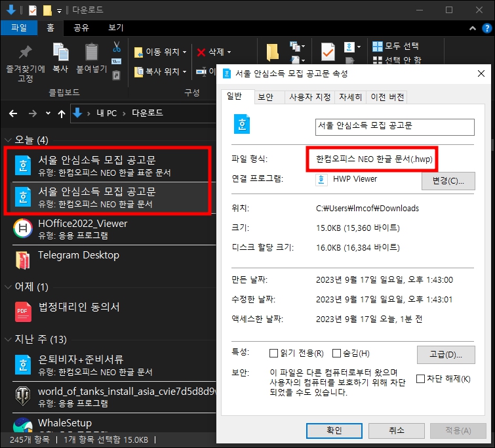The height and width of the screenshot is (448, 495).
Task: Click 선택 안 함 to deselect all
Action: [x=397, y=60]
